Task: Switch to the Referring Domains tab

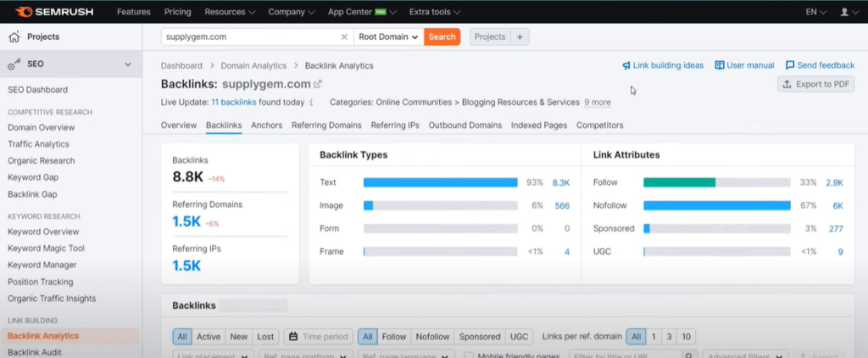Action: coord(326,126)
